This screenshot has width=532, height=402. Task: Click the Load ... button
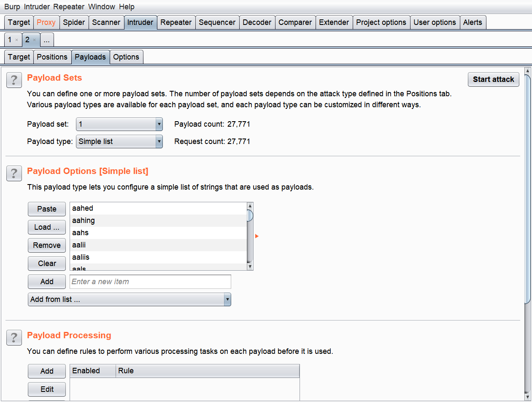tap(47, 227)
